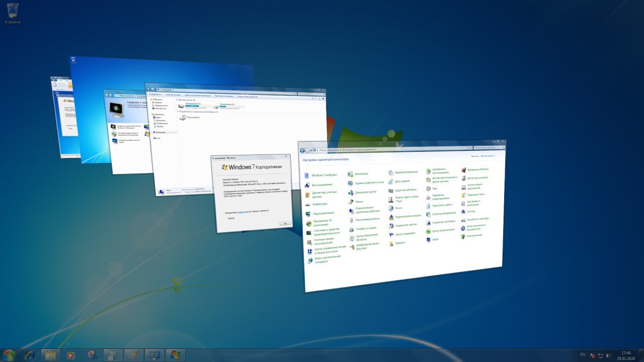Open Устройства и принтеры item

(475, 219)
